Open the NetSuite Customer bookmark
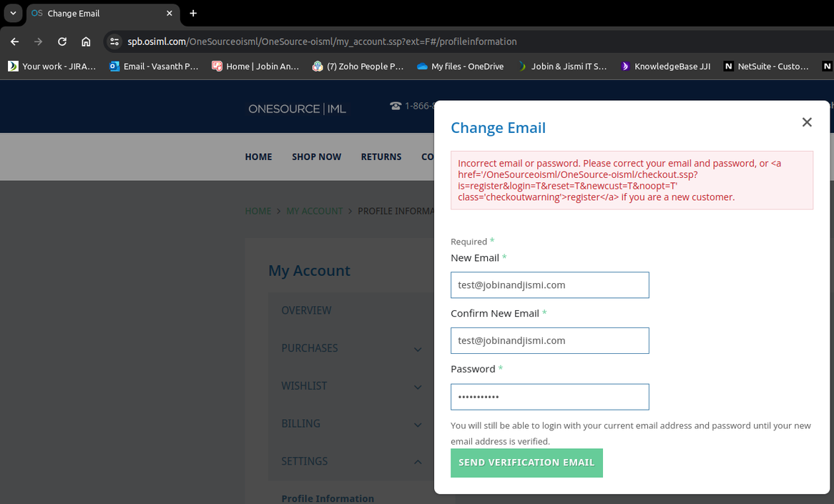Screen dimensions: 834x504 pos(766,66)
